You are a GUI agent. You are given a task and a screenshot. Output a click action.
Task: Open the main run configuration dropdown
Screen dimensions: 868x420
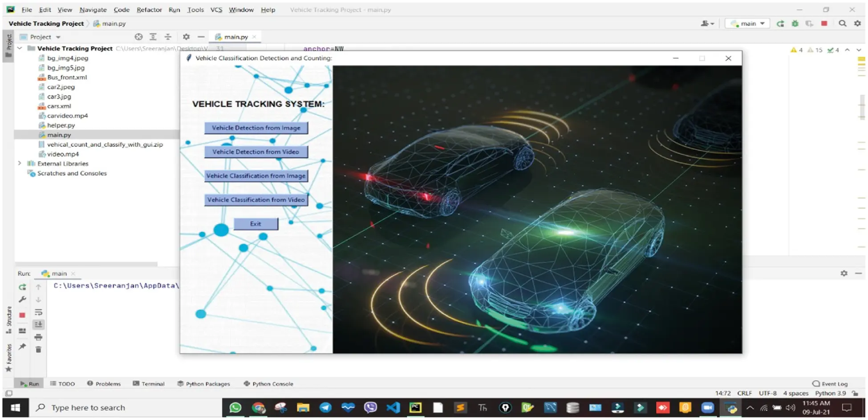click(x=747, y=23)
